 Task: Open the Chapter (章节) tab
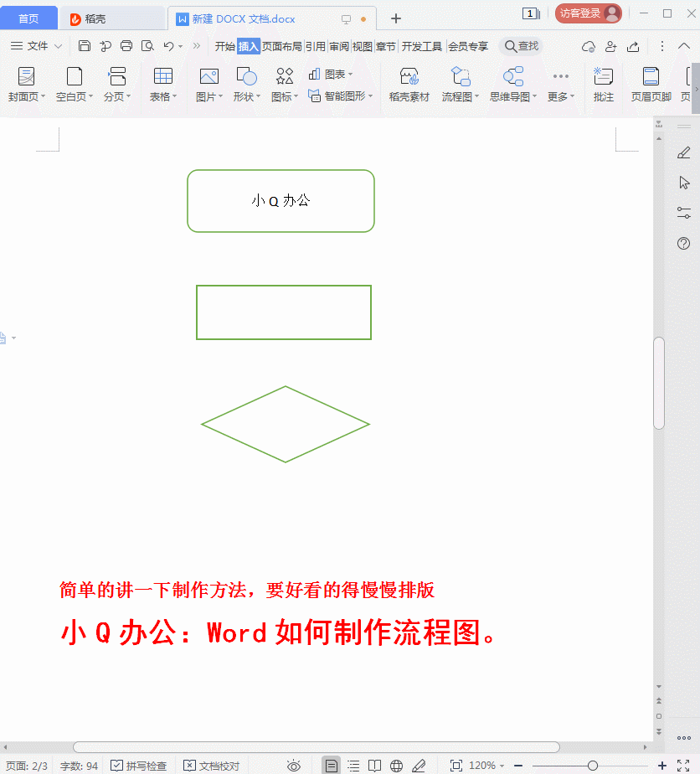(386, 46)
